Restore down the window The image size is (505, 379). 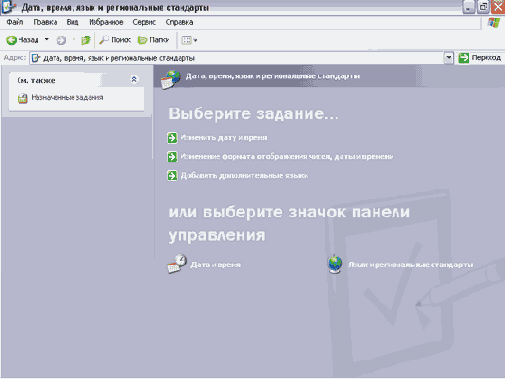(483, 7)
